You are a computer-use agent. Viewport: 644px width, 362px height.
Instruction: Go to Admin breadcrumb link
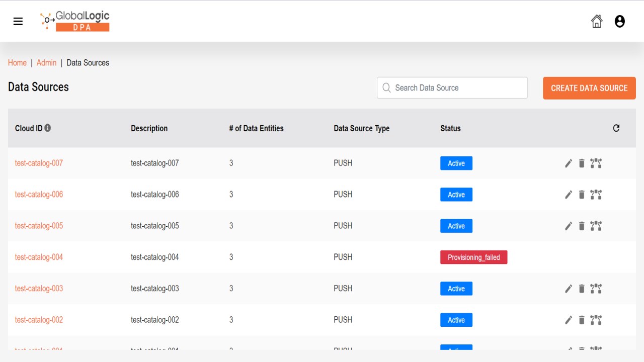click(46, 63)
